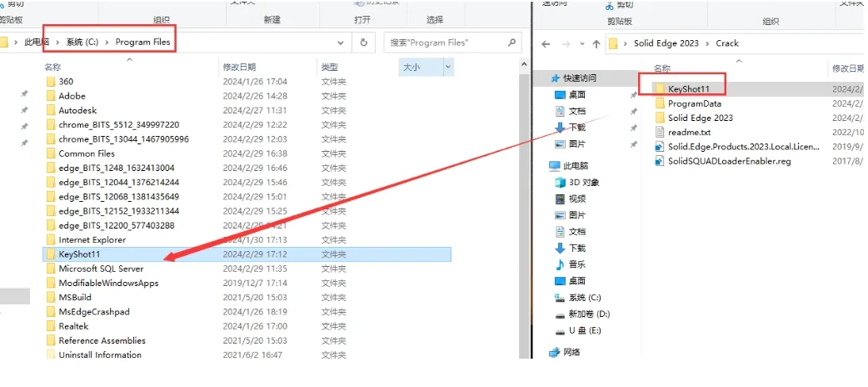Select the Autodesk folder icon

click(50, 110)
